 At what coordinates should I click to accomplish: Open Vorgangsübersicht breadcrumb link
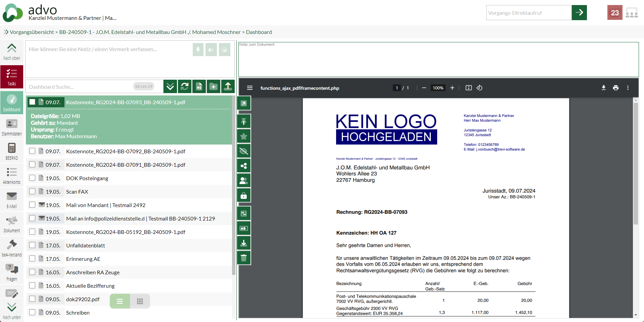point(32,32)
